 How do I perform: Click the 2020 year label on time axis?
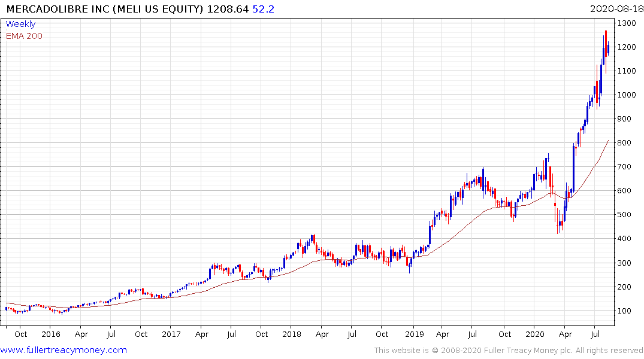coord(535,334)
